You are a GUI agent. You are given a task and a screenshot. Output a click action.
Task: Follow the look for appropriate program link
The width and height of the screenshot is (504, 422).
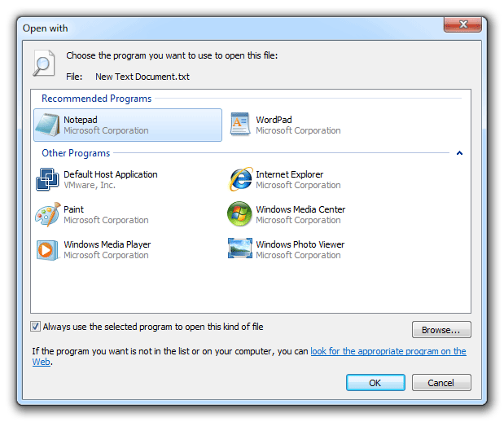coord(388,351)
